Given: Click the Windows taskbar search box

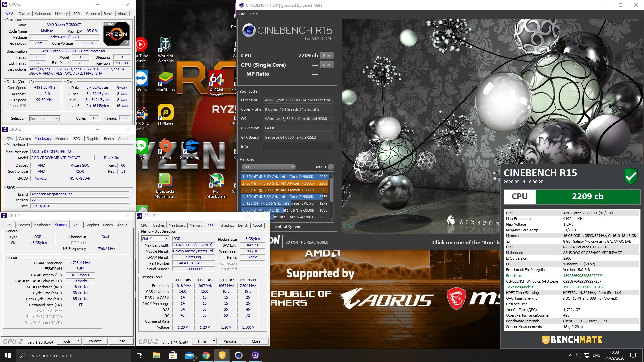Looking at the screenshot, I should click(74, 355).
